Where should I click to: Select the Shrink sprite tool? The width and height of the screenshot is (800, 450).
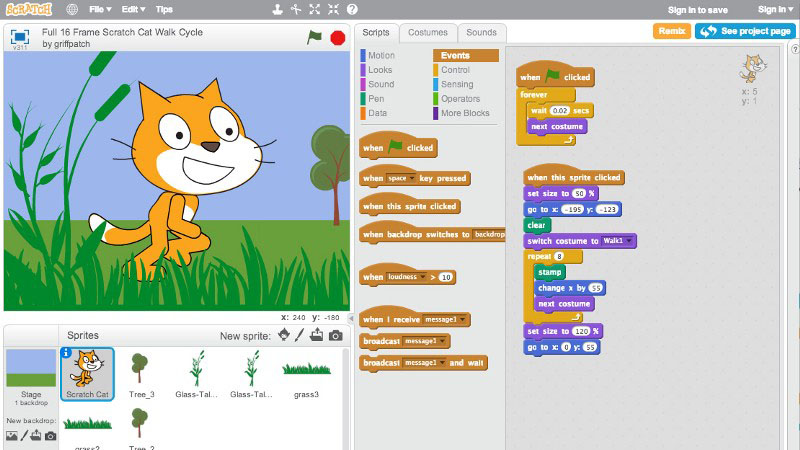(333, 9)
